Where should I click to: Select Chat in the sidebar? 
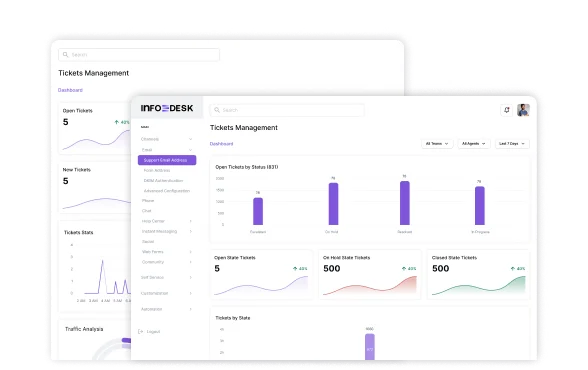pos(146,211)
